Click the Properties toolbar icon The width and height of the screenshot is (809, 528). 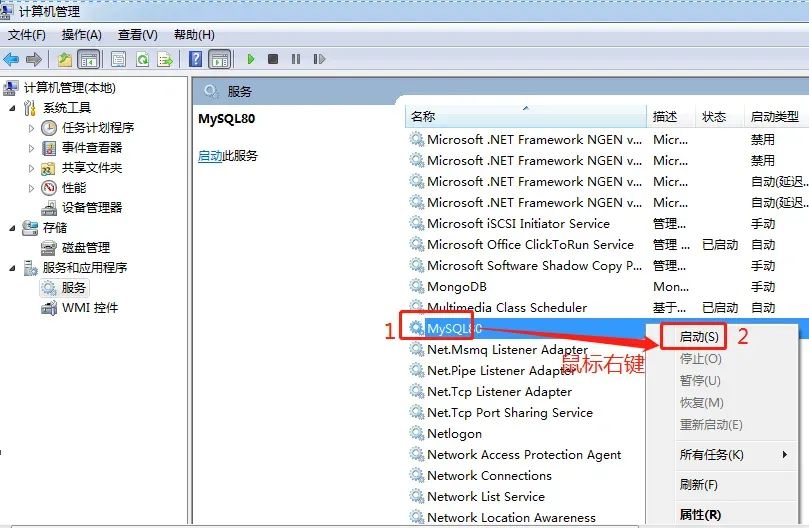point(119,59)
